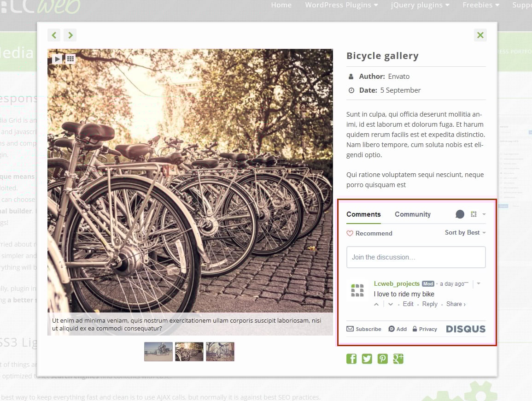Show thumbnails grid icon on image

[x=70, y=59]
